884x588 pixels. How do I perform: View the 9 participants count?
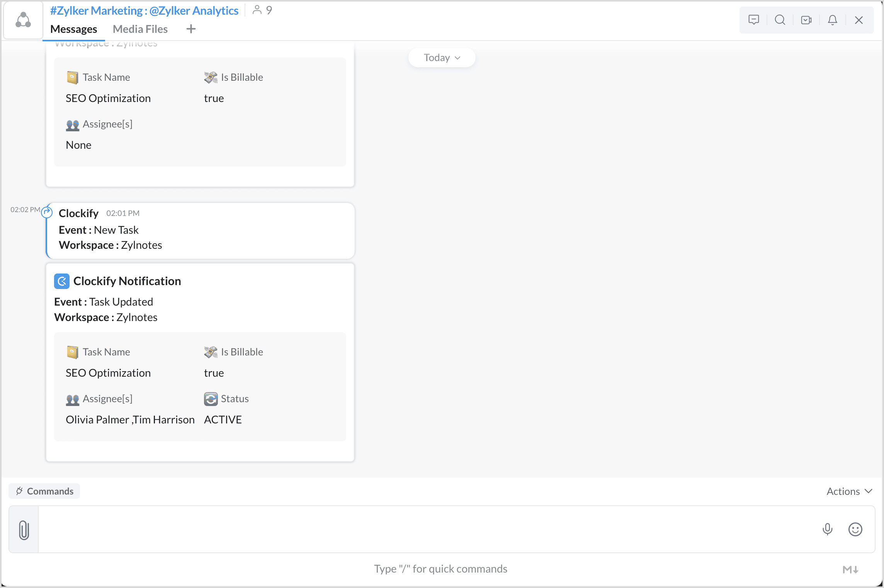[x=262, y=10]
